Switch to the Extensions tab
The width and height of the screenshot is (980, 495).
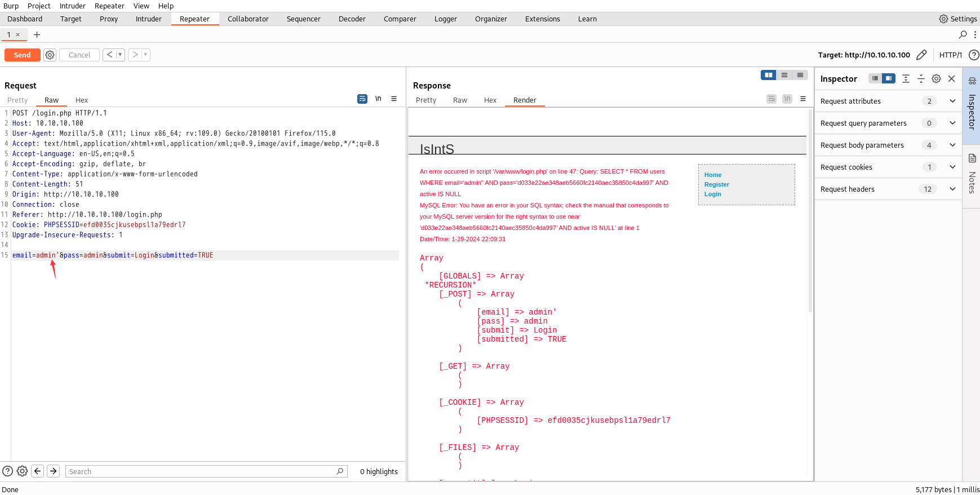click(543, 19)
